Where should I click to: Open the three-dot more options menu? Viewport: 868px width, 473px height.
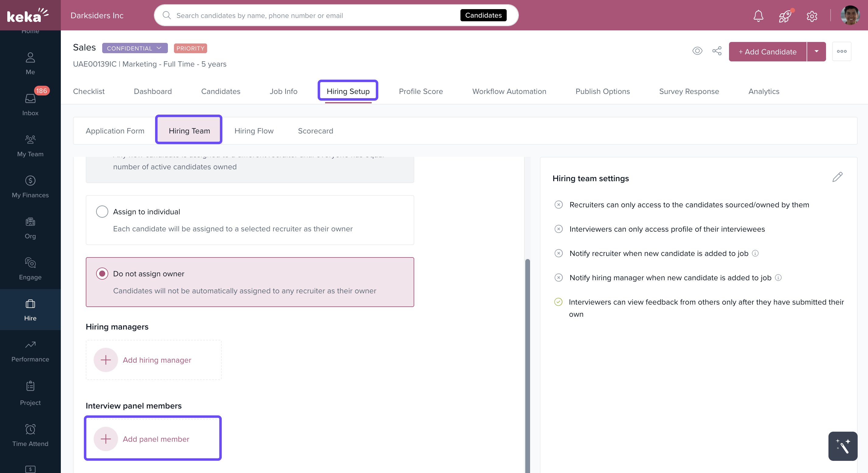(841, 52)
